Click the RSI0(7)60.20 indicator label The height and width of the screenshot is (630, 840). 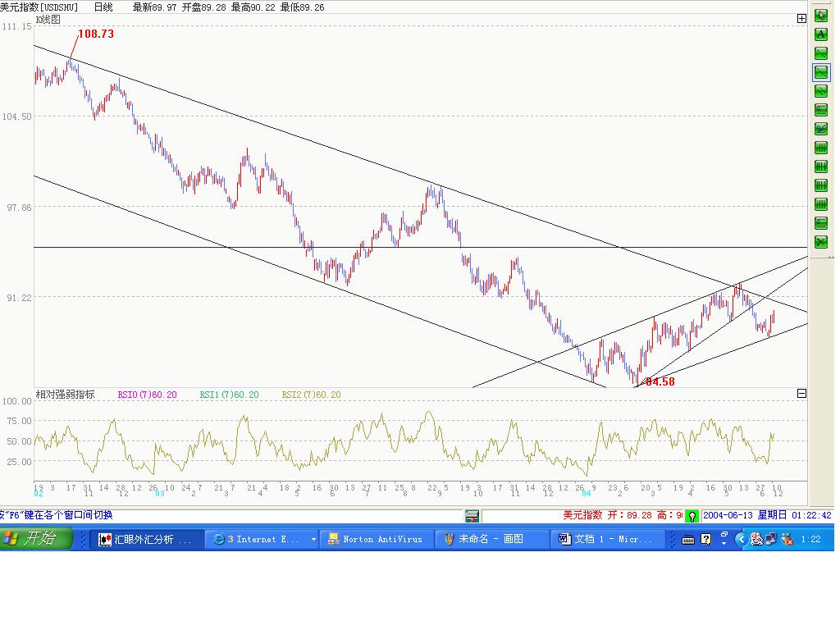[x=148, y=395]
